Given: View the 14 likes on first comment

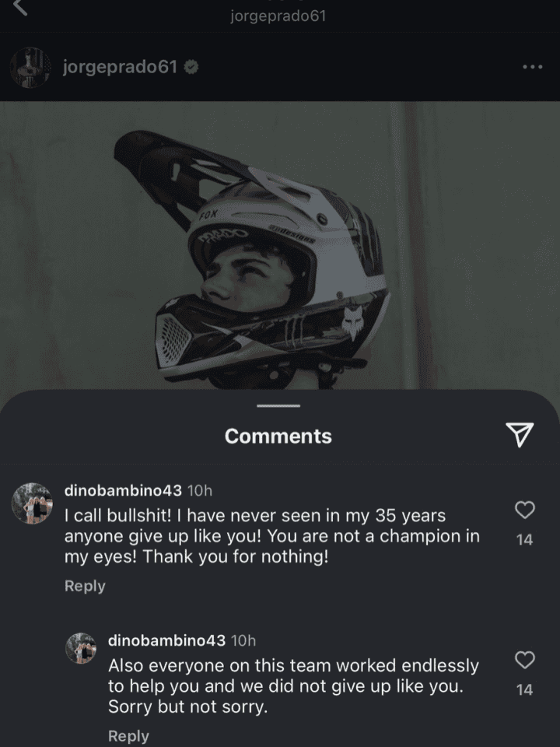Looking at the screenshot, I should pyautogui.click(x=525, y=538).
